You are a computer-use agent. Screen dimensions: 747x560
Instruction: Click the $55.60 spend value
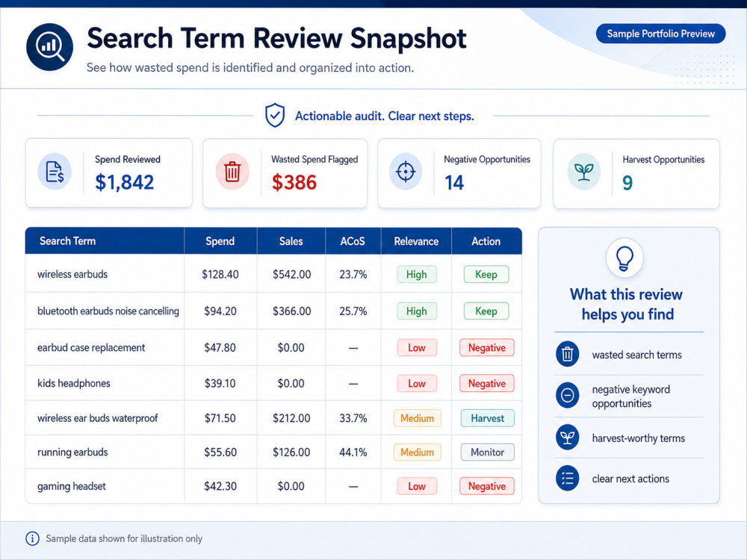[220, 452]
